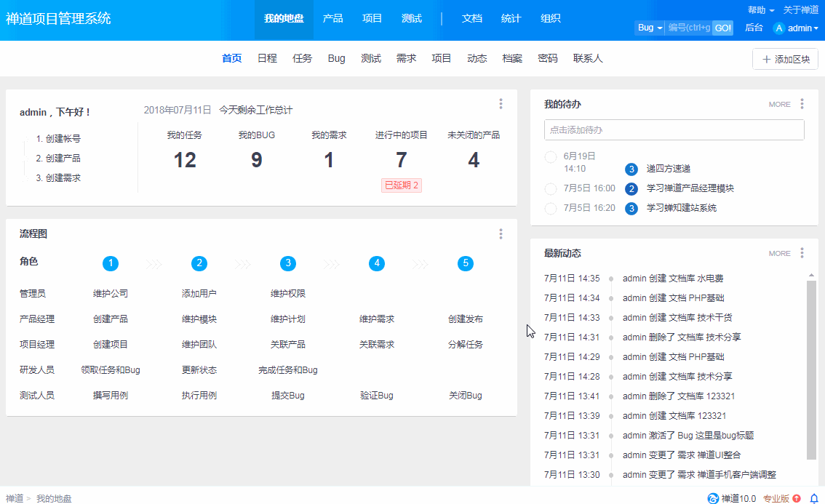Click the 最新动态 panel scrollbar
825x504 pixels.
click(811, 369)
